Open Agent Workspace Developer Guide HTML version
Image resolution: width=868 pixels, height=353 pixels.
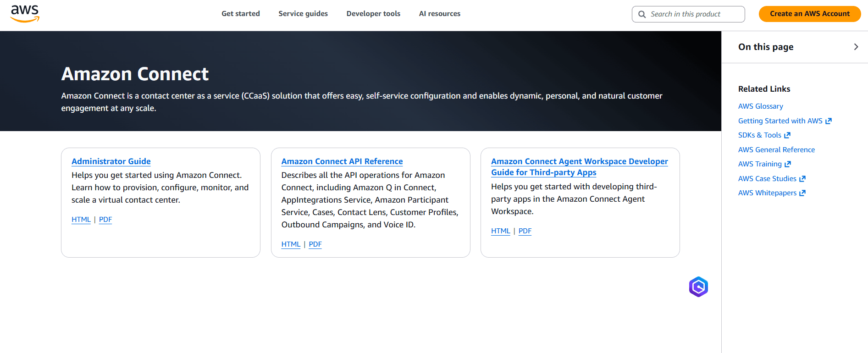click(x=501, y=231)
